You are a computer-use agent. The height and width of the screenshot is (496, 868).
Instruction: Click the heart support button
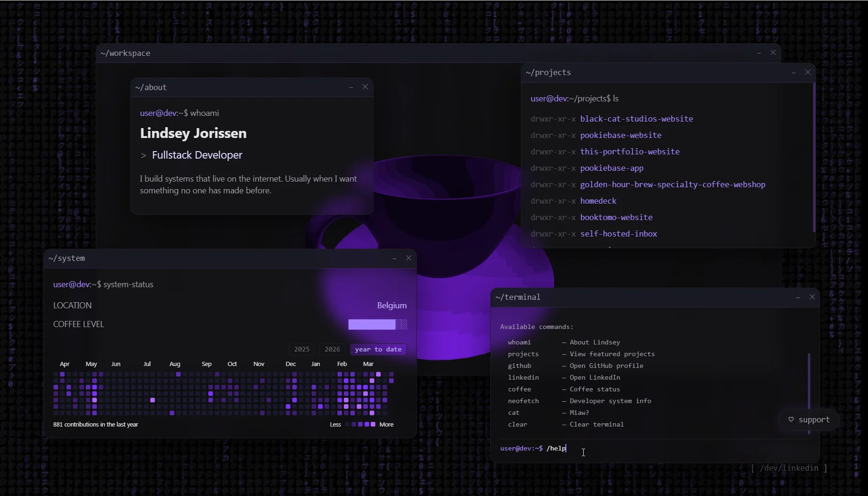[x=808, y=419]
